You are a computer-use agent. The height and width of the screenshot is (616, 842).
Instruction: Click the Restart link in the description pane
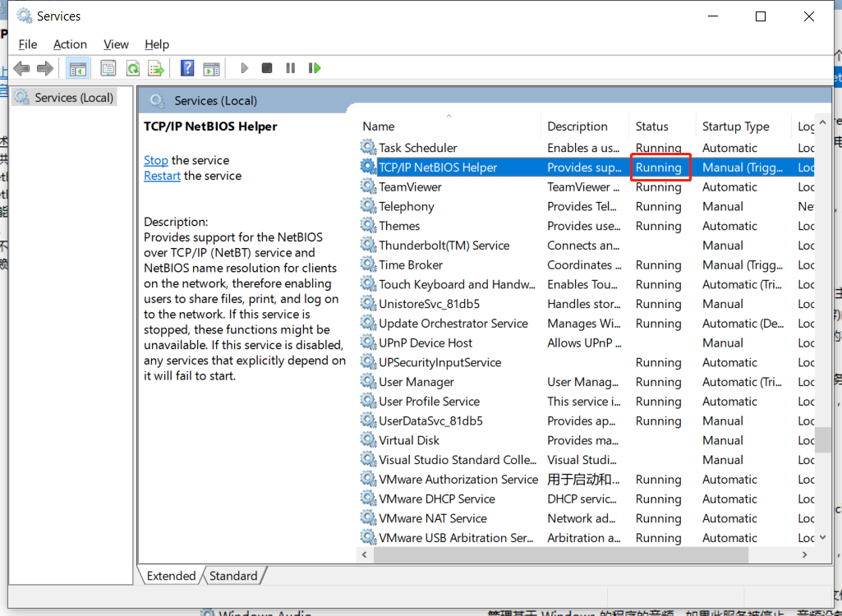click(161, 176)
